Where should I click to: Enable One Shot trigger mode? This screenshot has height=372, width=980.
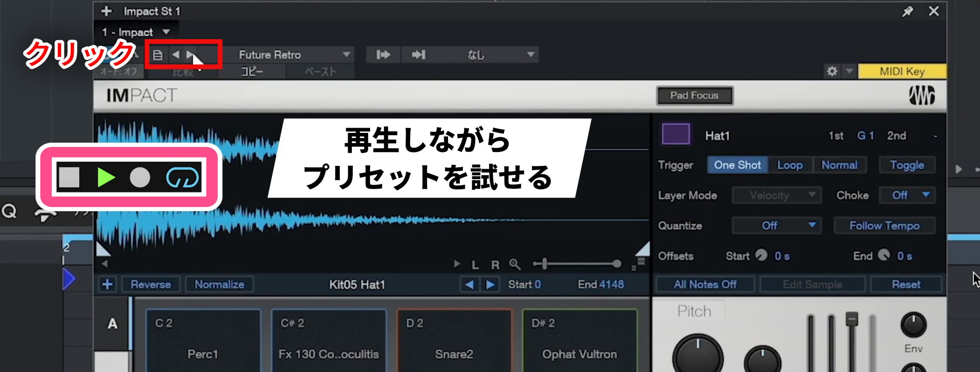click(x=737, y=165)
